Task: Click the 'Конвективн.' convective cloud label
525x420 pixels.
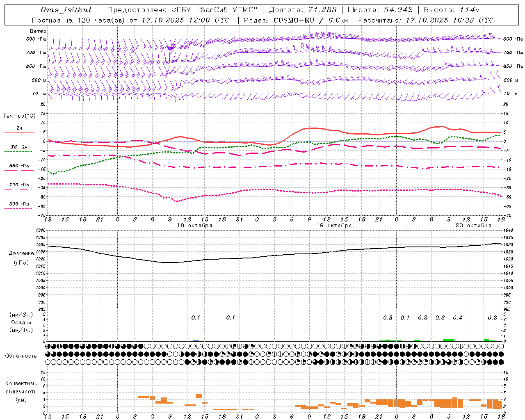Action: (21, 383)
